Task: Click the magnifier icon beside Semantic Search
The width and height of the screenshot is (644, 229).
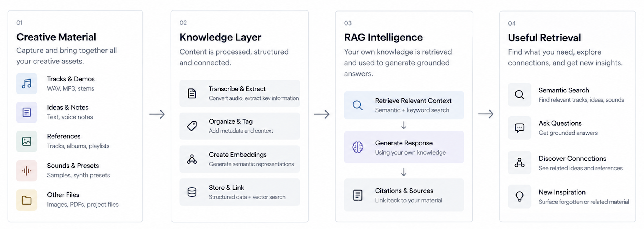Action: tap(519, 95)
